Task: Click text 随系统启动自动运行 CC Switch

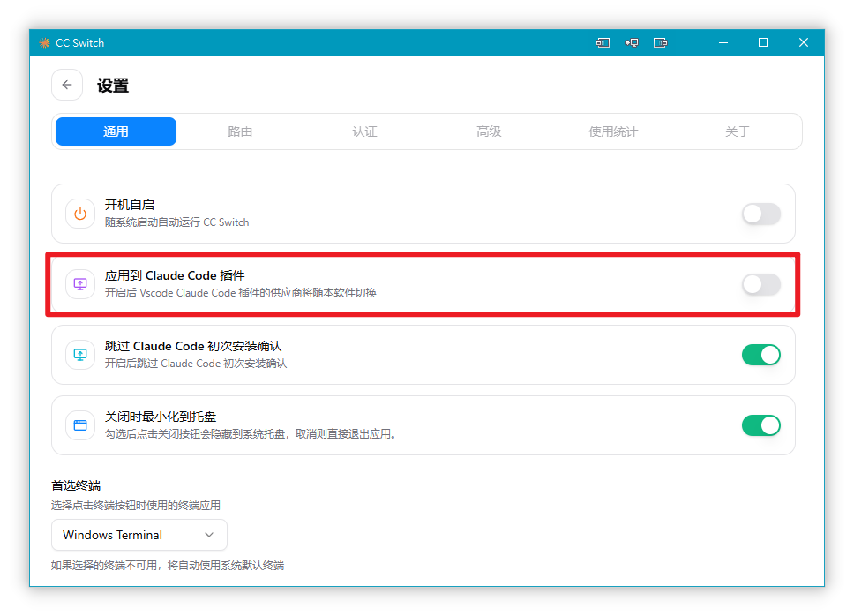Action: pos(177,222)
